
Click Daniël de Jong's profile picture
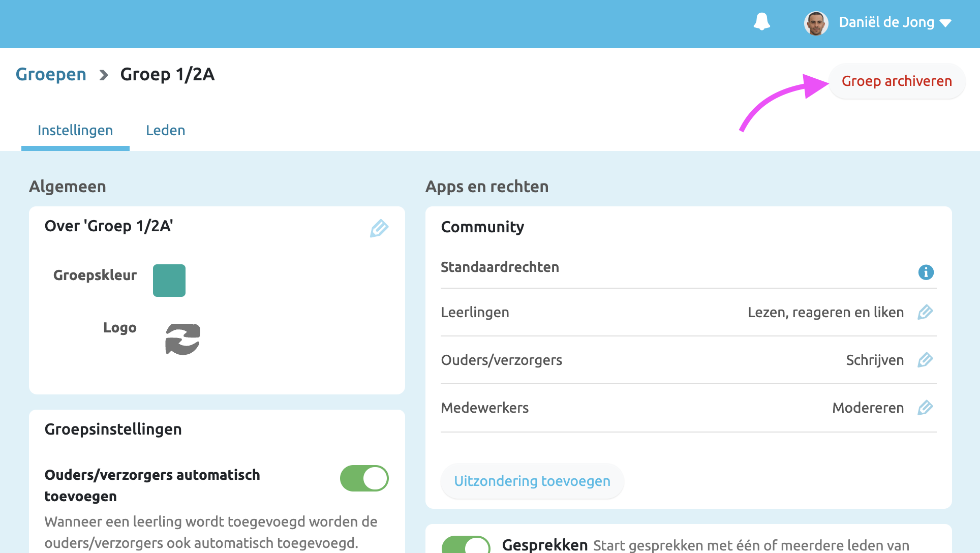pyautogui.click(x=816, y=23)
